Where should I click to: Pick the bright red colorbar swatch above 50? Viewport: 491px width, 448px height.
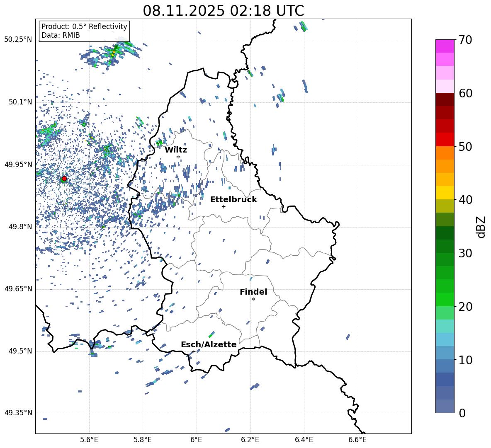[445, 139]
